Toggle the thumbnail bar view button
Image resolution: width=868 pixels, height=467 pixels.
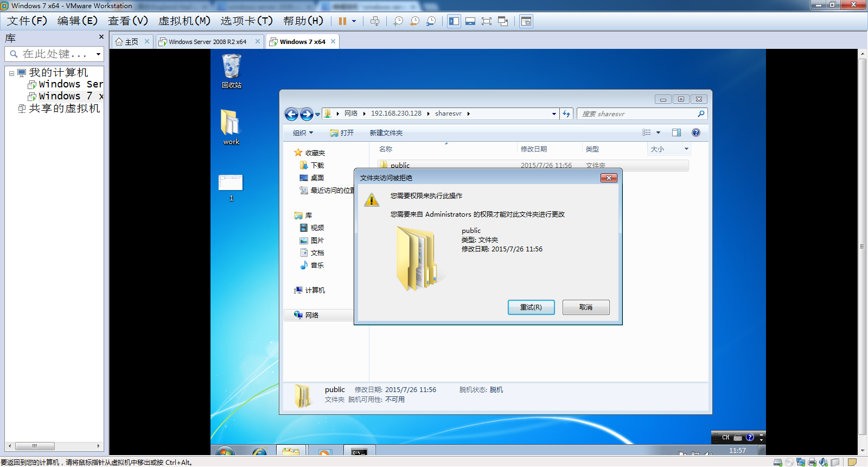coord(470,21)
